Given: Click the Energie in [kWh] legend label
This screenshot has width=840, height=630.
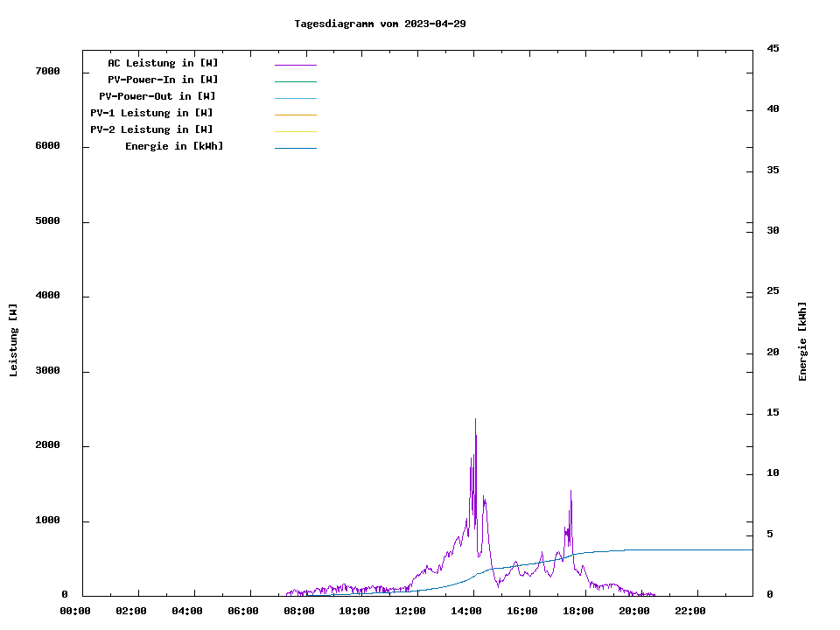Looking at the screenshot, I should coord(174,146).
